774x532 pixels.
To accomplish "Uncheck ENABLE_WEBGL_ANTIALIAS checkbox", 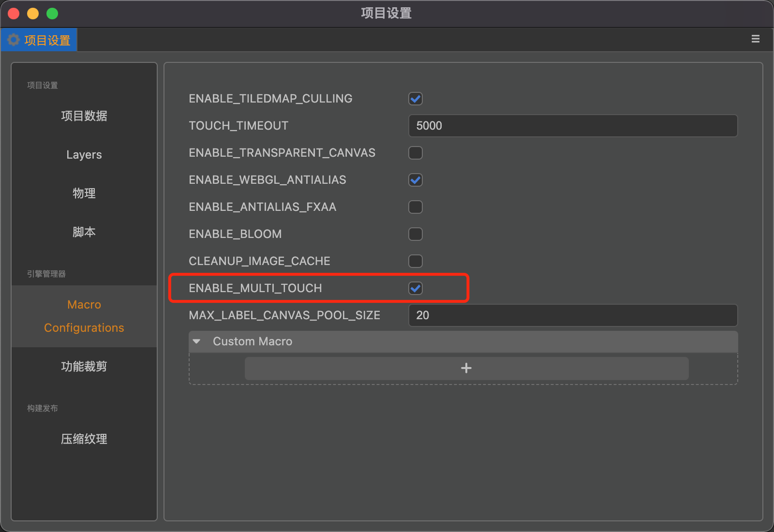I will click(416, 180).
